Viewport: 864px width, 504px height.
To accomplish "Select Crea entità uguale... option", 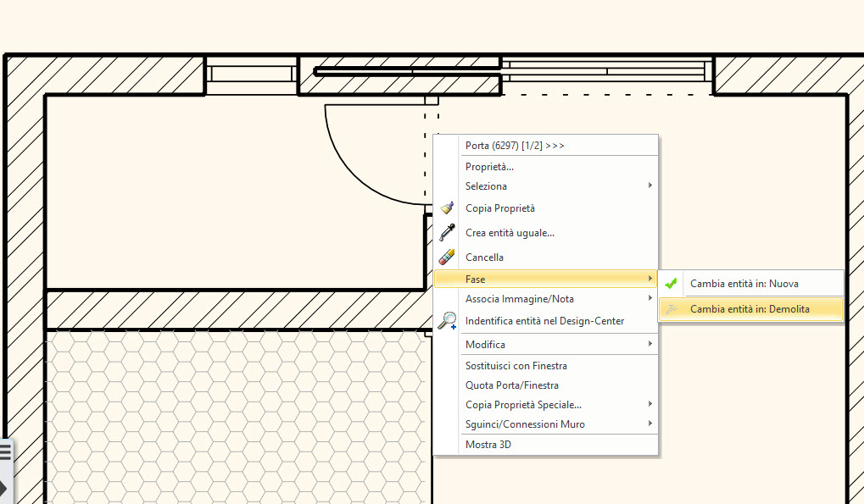I will pyautogui.click(x=546, y=233).
